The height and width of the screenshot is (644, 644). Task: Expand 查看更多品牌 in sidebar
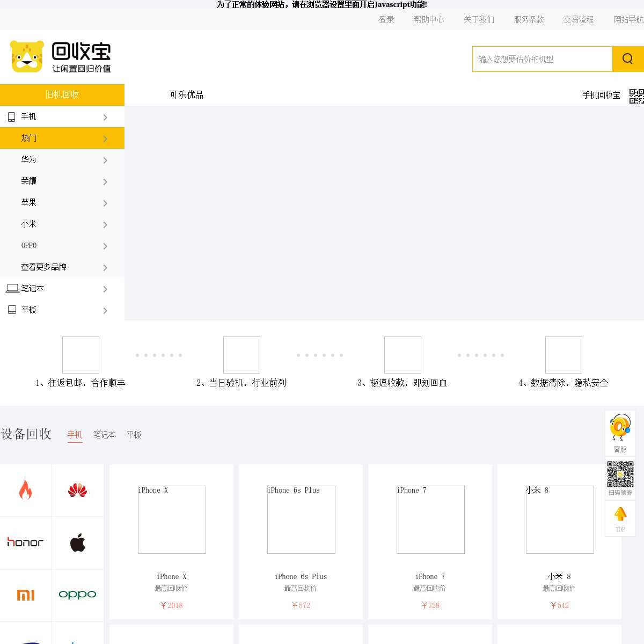tap(62, 267)
